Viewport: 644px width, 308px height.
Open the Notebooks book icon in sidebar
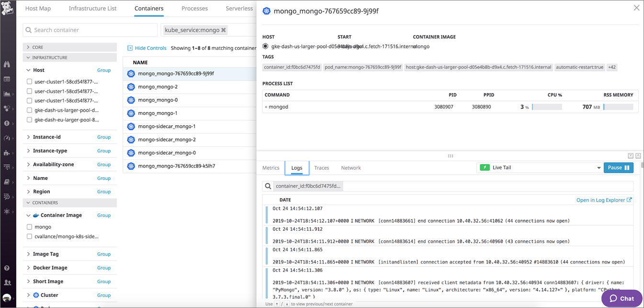coord(7,182)
